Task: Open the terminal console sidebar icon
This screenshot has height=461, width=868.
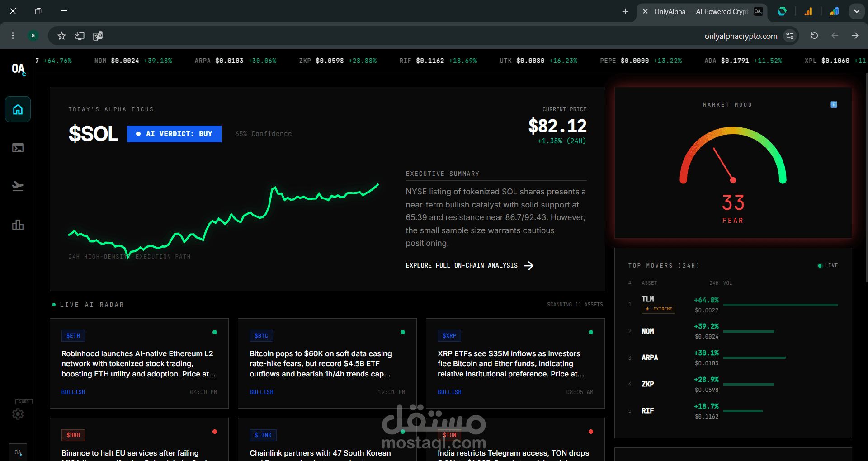Action: coord(18,148)
